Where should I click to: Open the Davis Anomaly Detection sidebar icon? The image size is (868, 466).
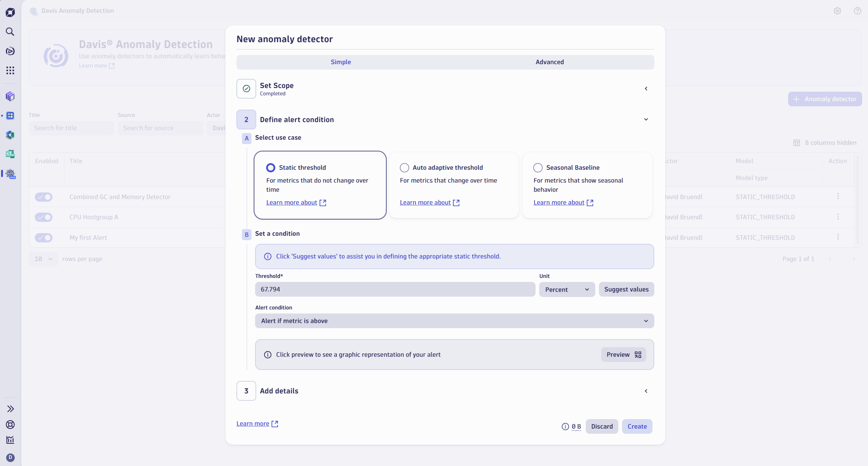click(10, 173)
